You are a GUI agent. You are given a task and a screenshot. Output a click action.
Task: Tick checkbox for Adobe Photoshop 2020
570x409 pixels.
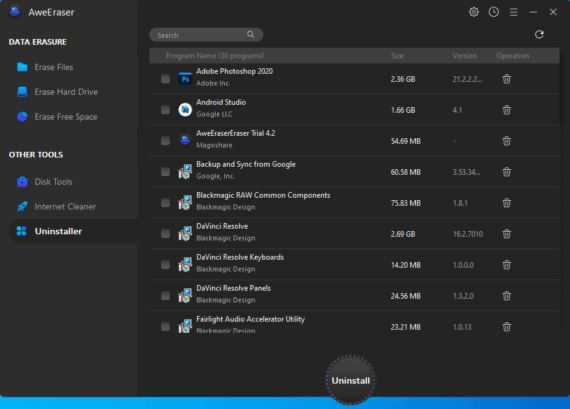pos(165,79)
